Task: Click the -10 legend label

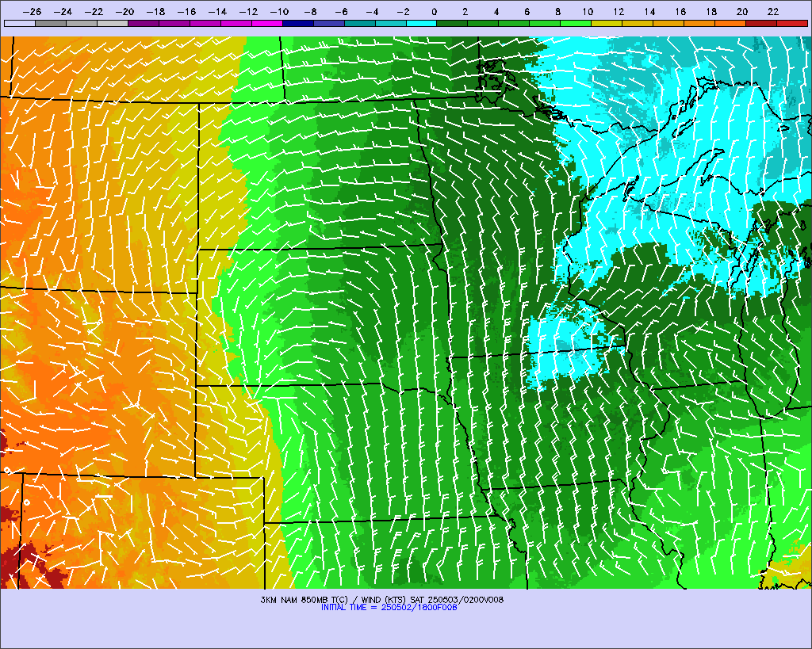Action: point(279,11)
